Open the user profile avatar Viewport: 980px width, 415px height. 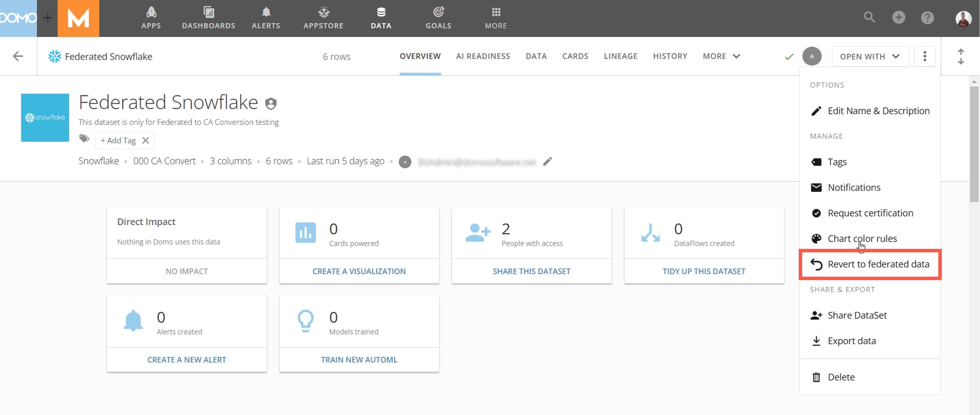pos(963,18)
